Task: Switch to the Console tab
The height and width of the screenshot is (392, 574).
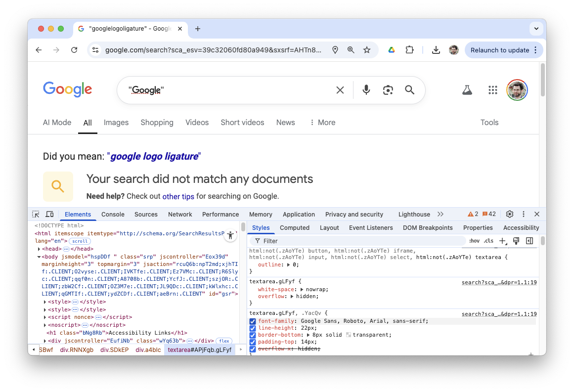Action: (x=113, y=215)
